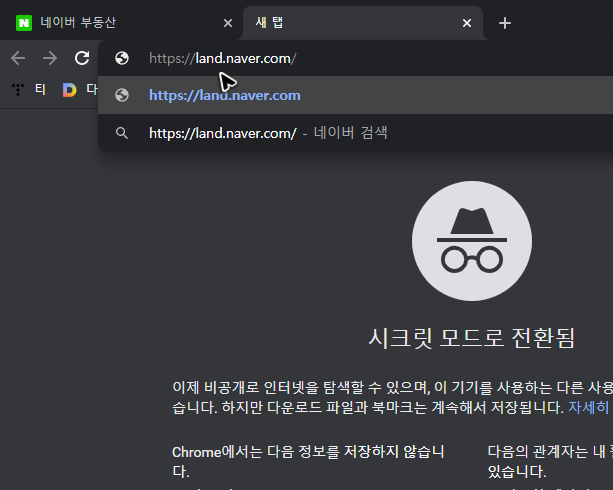Image resolution: width=613 pixels, height=490 pixels.
Task: Close the 네이버 부동산 tab
Action: [228, 23]
